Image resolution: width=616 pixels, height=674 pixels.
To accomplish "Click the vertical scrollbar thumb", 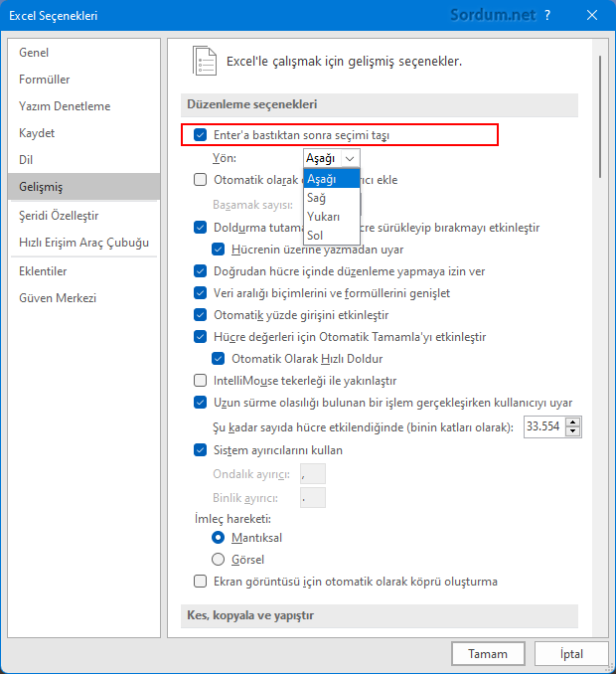I will [600, 116].
